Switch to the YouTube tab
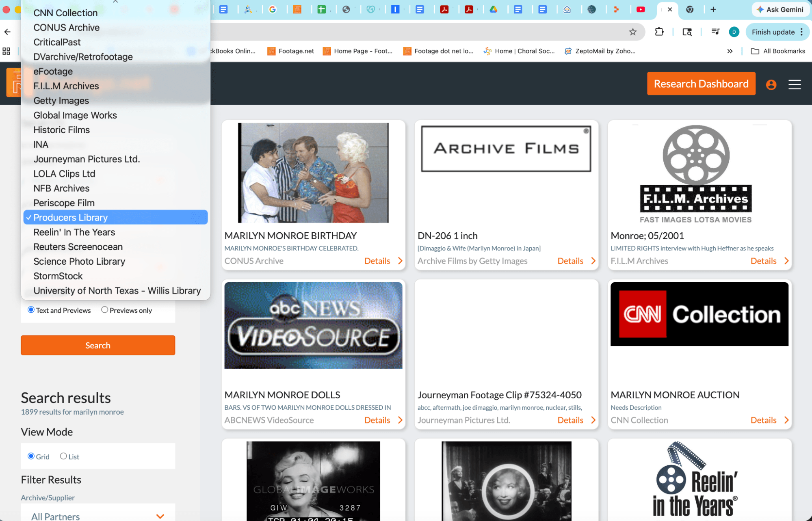The width and height of the screenshot is (812, 521). coord(641,9)
